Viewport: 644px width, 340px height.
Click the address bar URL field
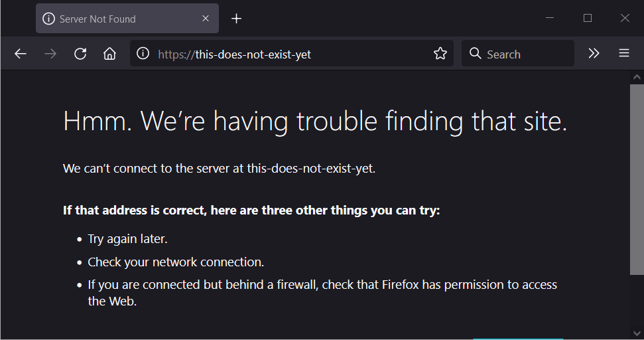click(292, 54)
